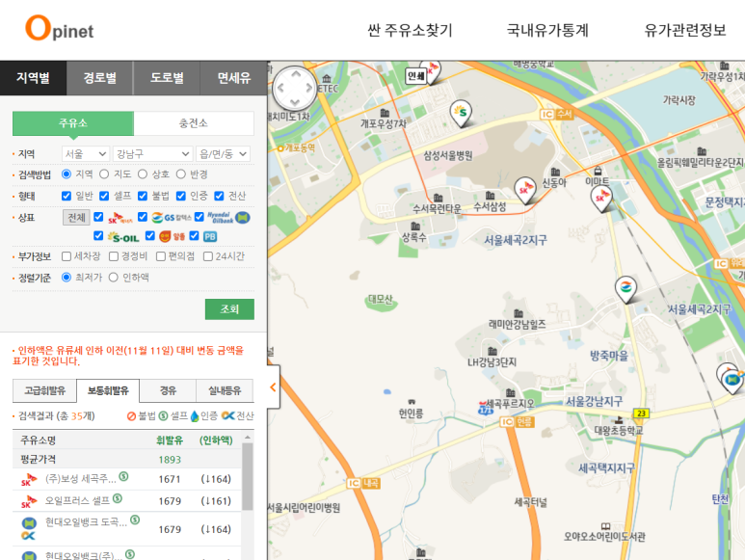Switch to 고급휘발유 fuel tab
Screen dimensions: 745x560
44,391
